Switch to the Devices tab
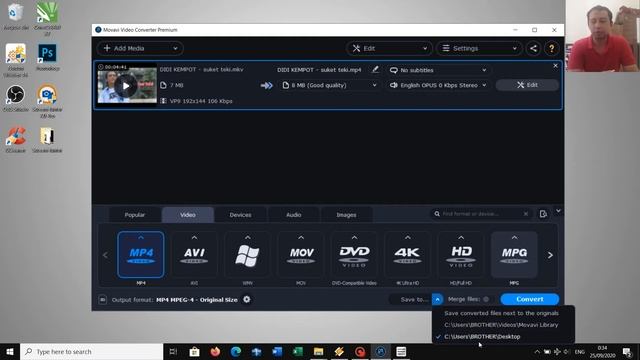This screenshot has width=640, height=360. (240, 215)
